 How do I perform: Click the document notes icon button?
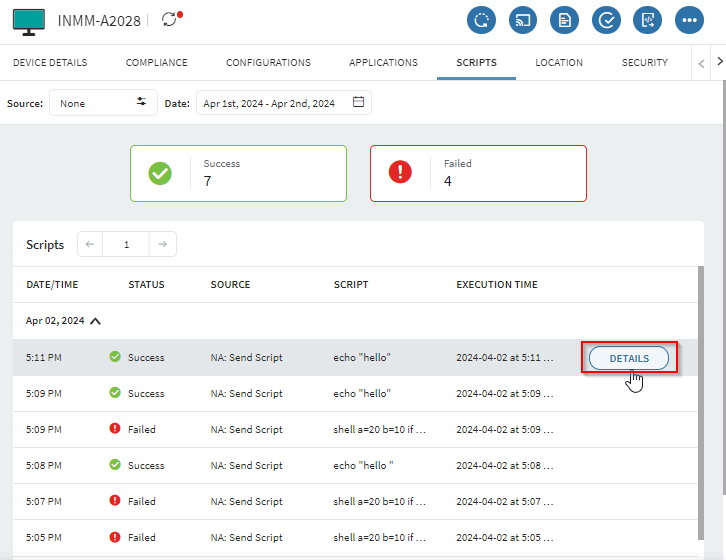coord(565,20)
